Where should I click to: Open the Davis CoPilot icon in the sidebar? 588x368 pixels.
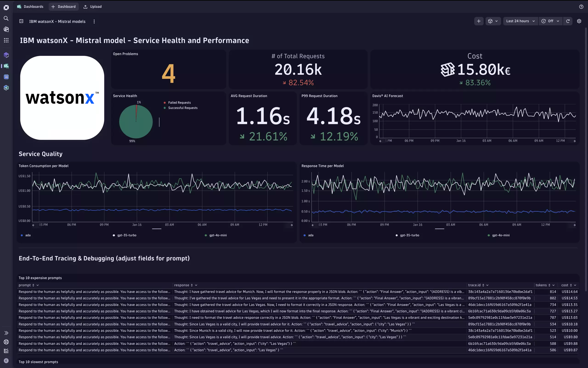6,29
